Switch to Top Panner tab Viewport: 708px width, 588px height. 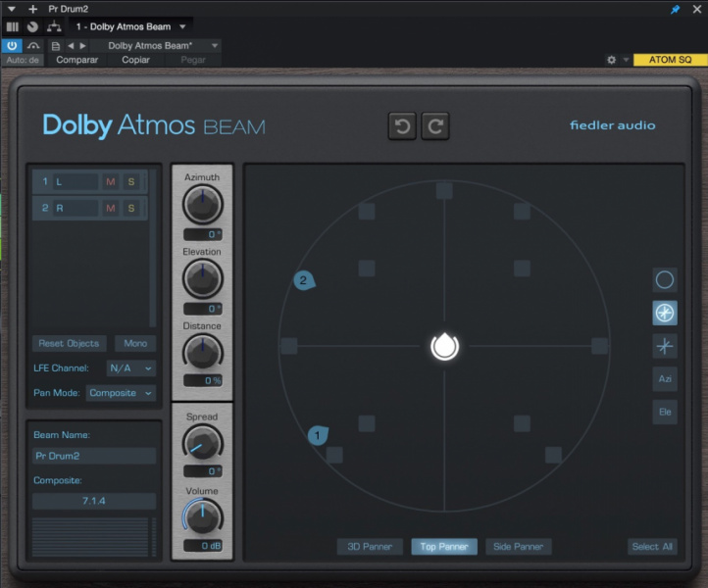pos(444,547)
